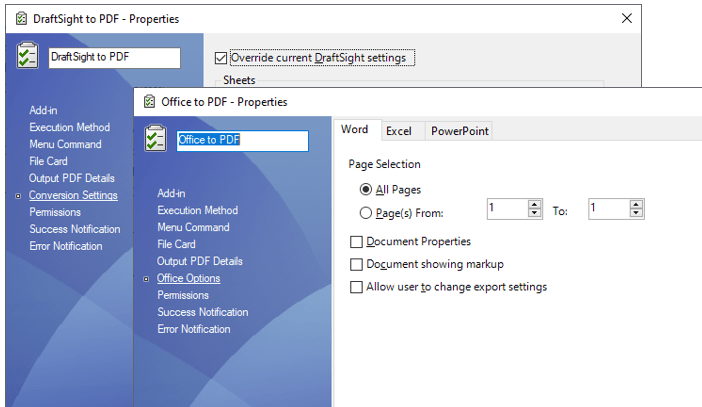Open Error Notification in DraftSight window

pos(65,247)
